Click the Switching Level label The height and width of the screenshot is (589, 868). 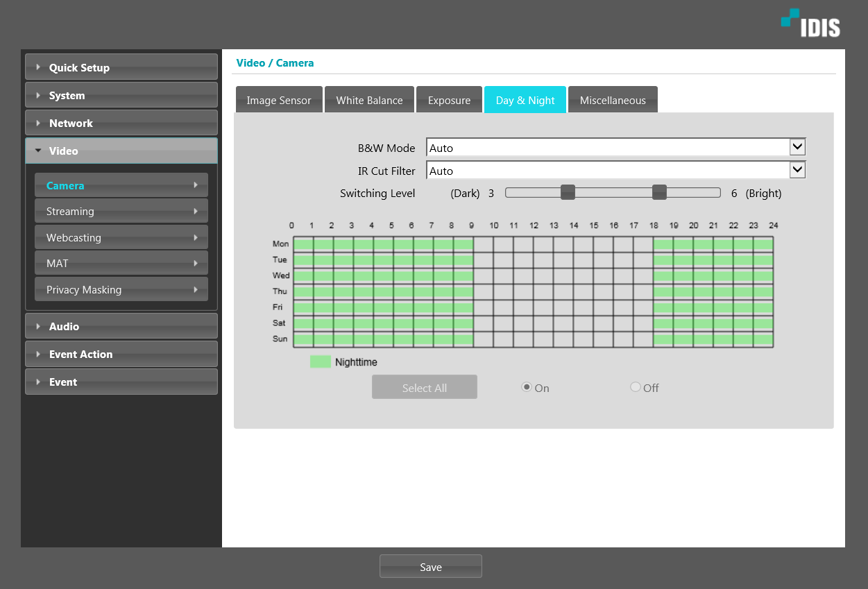coord(377,194)
